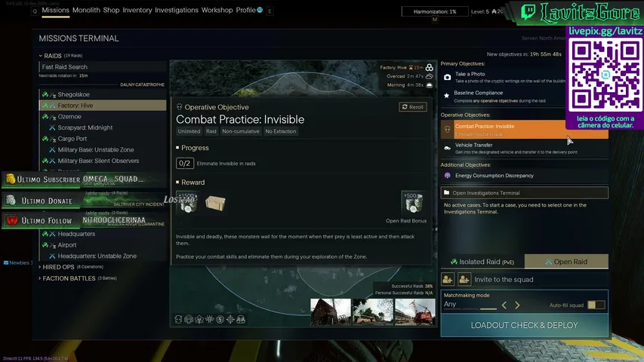The image size is (644, 362).
Task: Click the Open Raid Bonus coins icon
Action: (x=413, y=202)
